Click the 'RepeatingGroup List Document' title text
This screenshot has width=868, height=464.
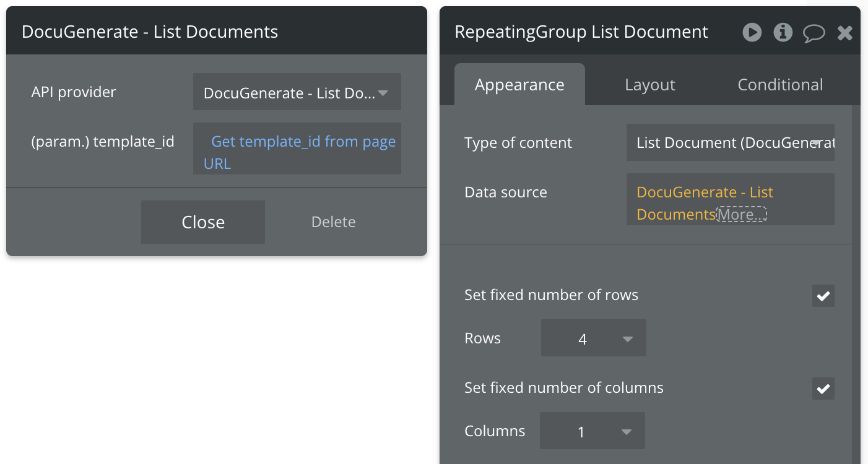click(581, 32)
